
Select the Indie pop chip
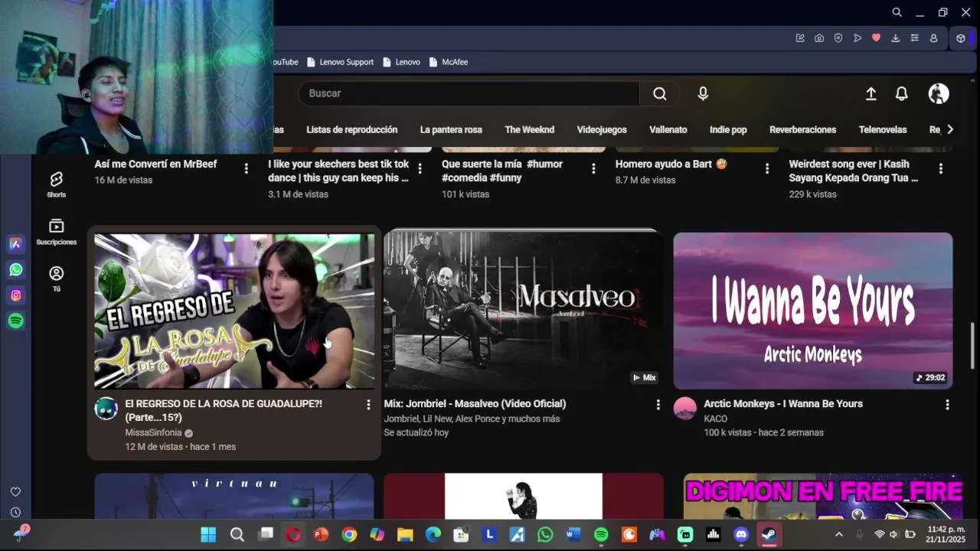[728, 130]
